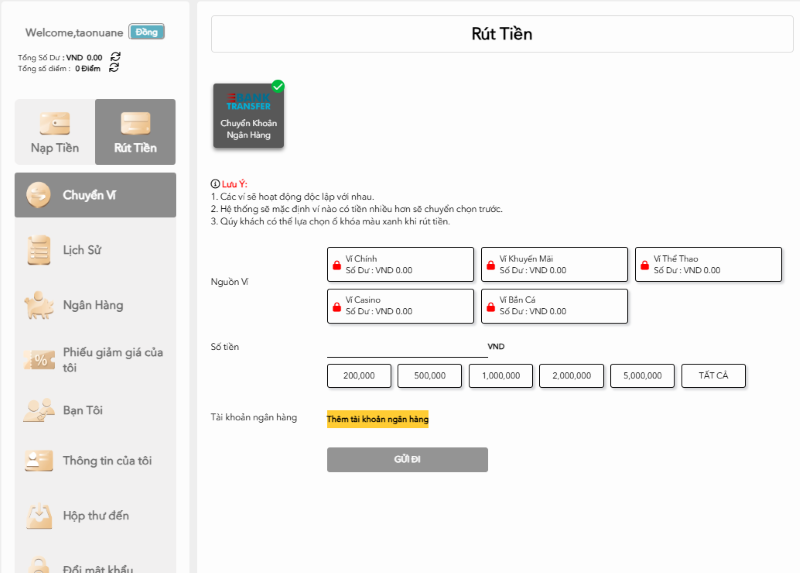
Task: Click the Chuyển Ví transfer icon
Action: [x=39, y=194]
